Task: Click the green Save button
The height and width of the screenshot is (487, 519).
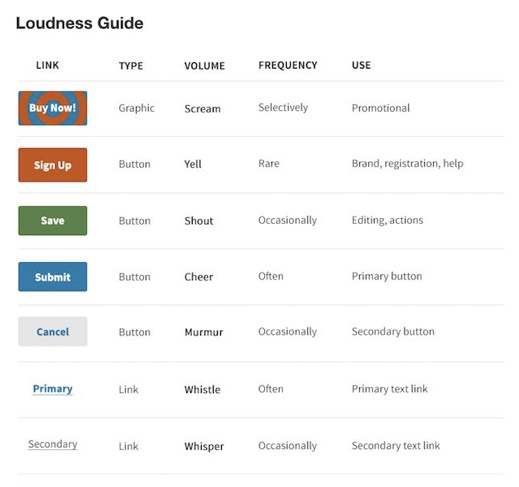Action: click(53, 221)
